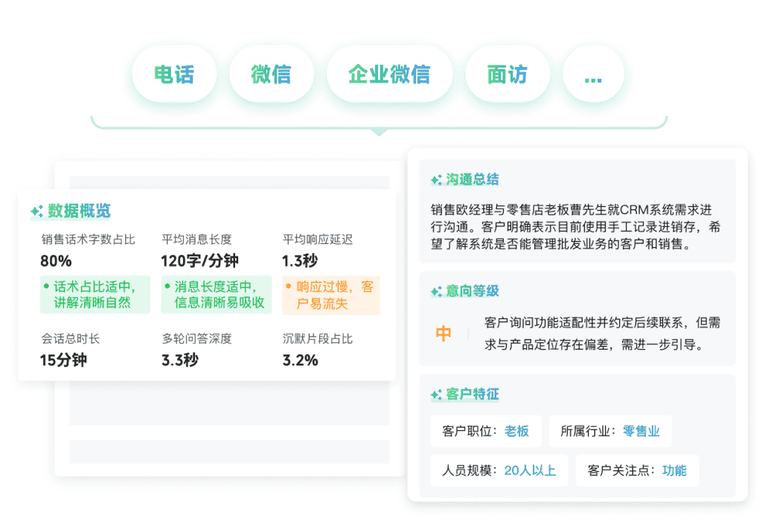Click the sparkle icon beside 意向等级

pos(436,292)
